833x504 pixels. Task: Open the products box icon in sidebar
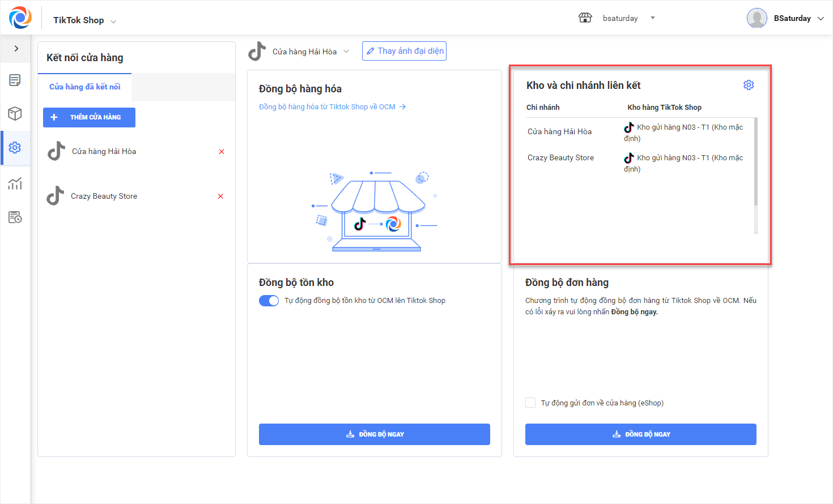15,114
